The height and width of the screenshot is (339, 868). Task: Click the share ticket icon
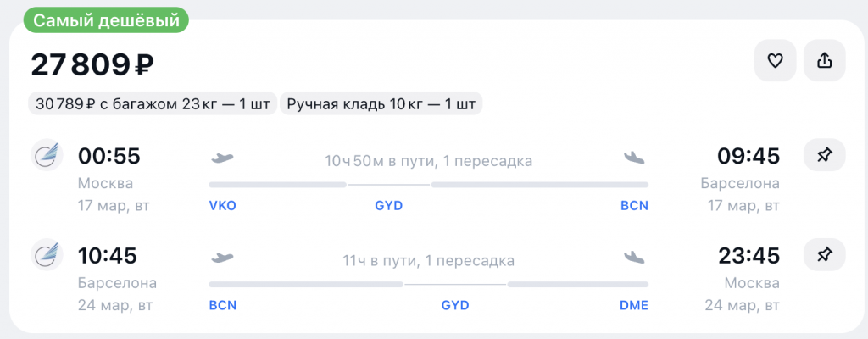824,60
